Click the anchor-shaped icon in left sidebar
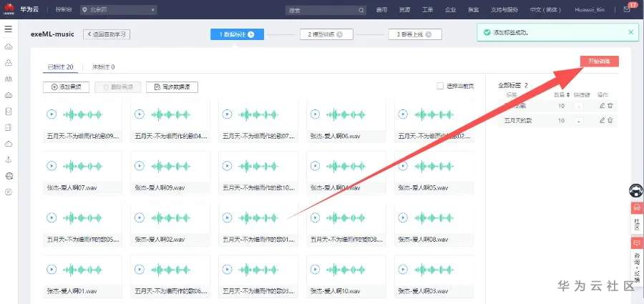Screen dimensions: 644x304 9,160
